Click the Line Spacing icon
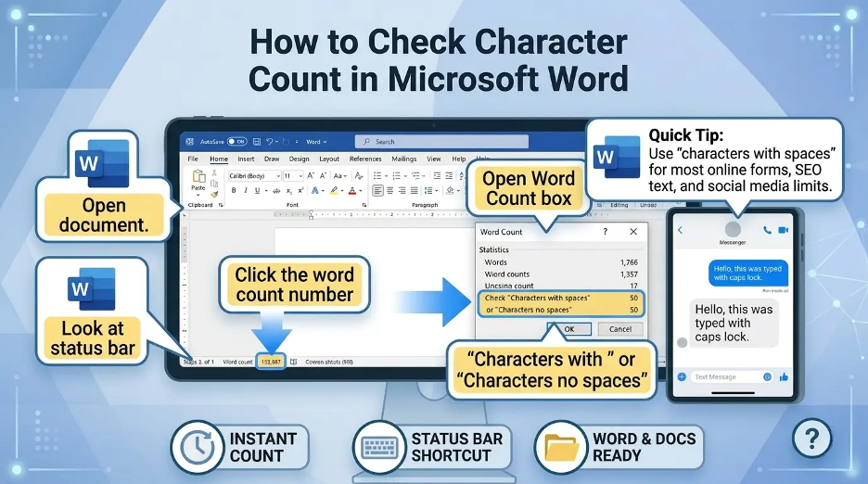The width and height of the screenshot is (868, 484). point(428,190)
